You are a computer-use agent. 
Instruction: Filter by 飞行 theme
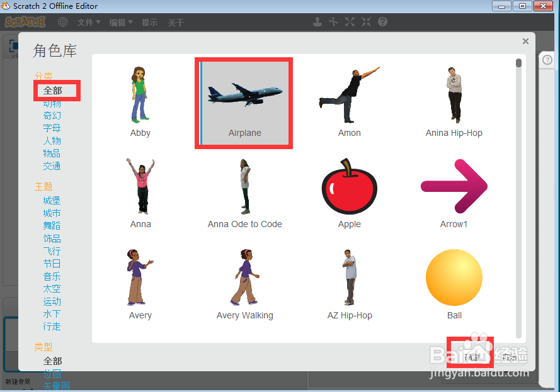pyautogui.click(x=52, y=251)
